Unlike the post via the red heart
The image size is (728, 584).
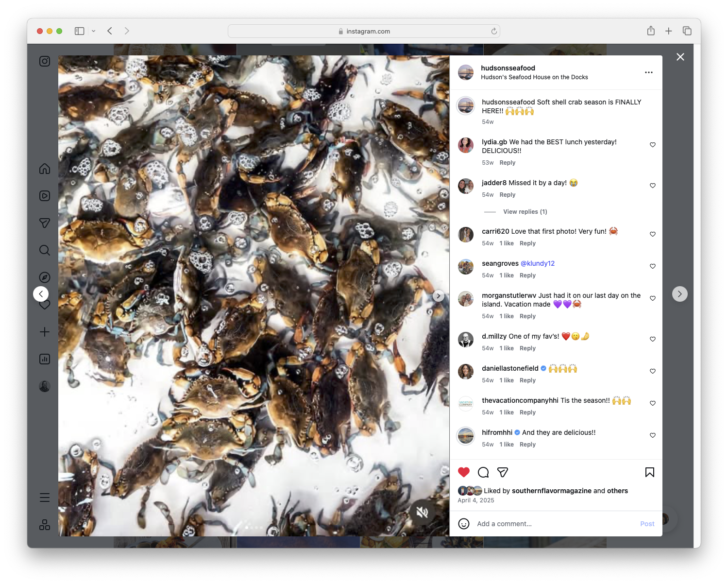(x=464, y=472)
